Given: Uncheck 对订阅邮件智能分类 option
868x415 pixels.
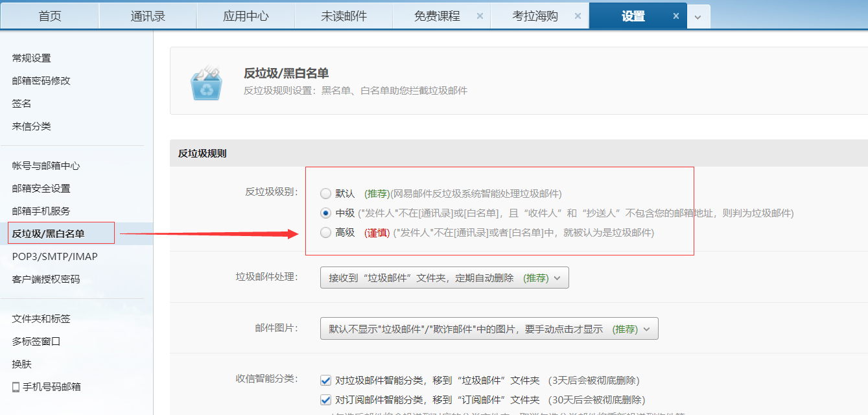Looking at the screenshot, I should 325,400.
